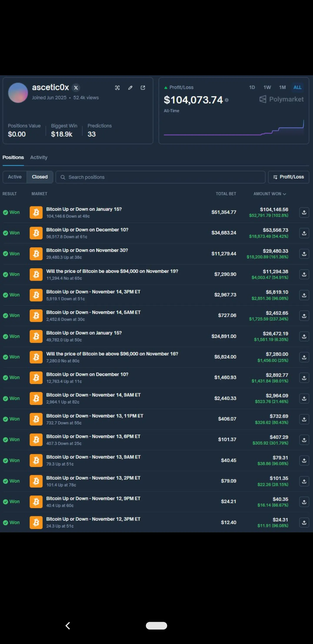Select the 1D profit/loss range
This screenshot has height=644, width=313.
[252, 87]
